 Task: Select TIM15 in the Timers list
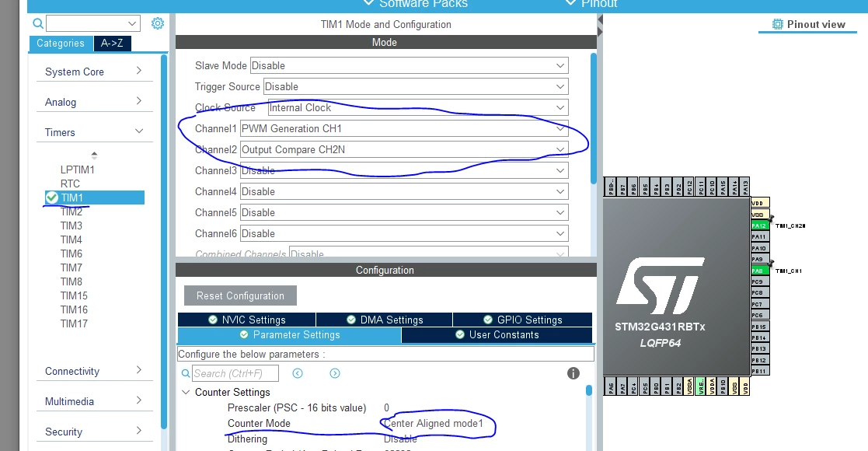tap(74, 295)
